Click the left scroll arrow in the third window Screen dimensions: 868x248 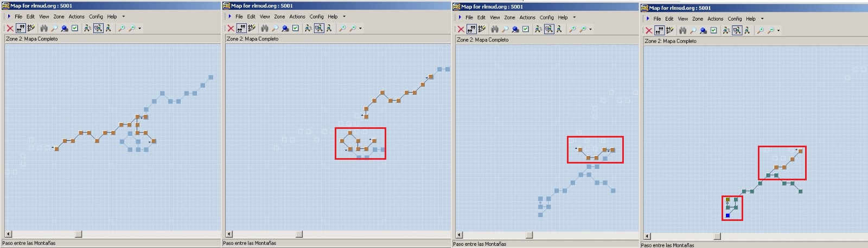tap(459, 235)
